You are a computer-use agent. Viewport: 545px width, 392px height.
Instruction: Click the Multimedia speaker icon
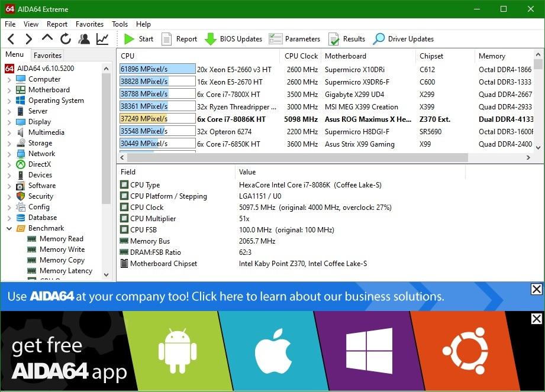click(x=21, y=132)
